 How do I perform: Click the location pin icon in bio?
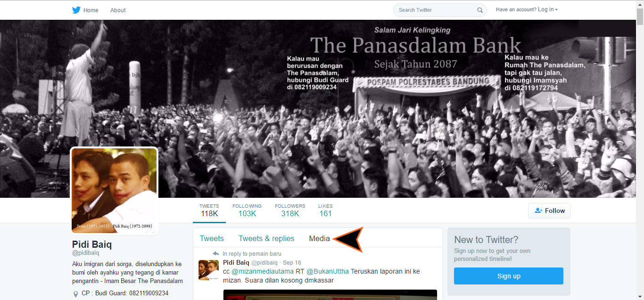75,294
